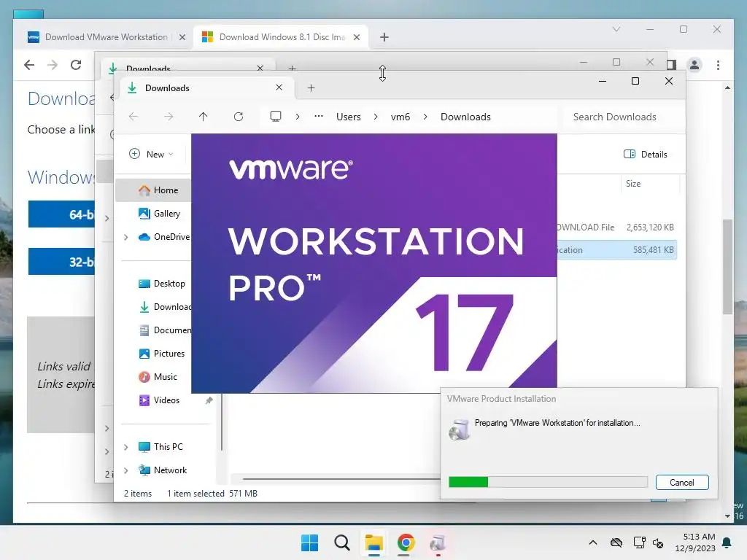Screen dimensions: 747x560
Task: Click the VMware Workstation Pro splash
Action: click(x=374, y=263)
